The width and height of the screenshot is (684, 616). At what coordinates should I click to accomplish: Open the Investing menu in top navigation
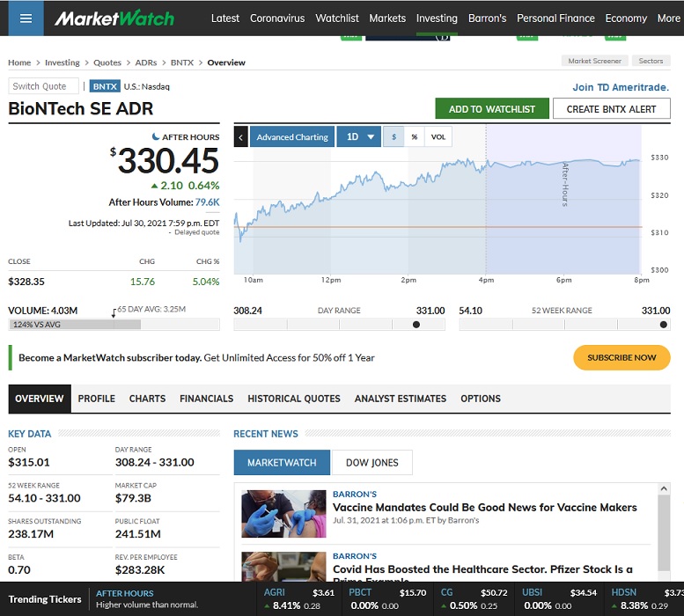437,18
